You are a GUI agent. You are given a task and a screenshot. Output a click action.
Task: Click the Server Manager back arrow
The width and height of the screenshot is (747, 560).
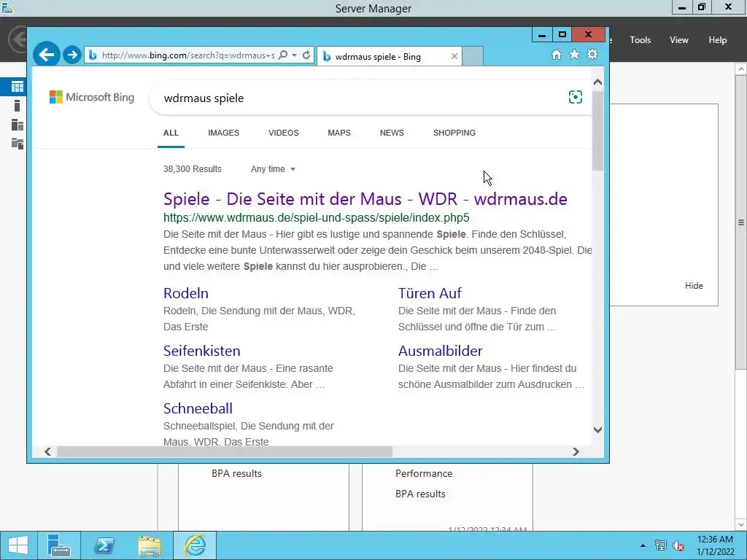(x=18, y=39)
